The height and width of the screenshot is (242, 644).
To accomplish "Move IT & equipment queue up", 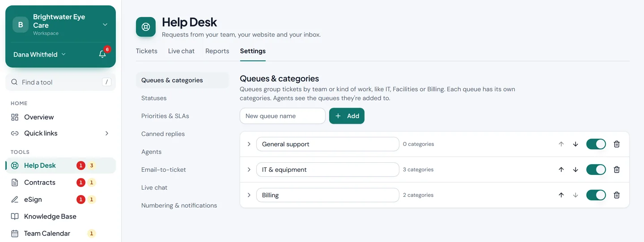I will click(x=561, y=170).
